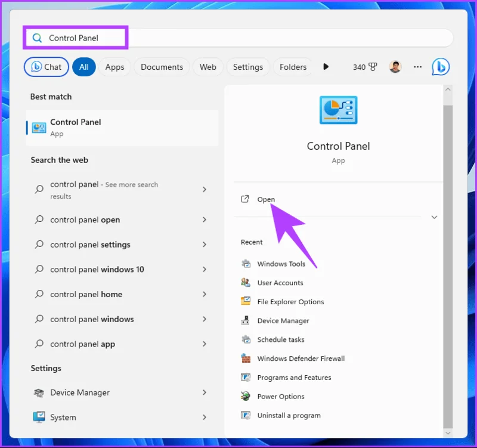477x448 pixels.
Task: Click search icon beside 'control panel open'
Action: point(39,220)
